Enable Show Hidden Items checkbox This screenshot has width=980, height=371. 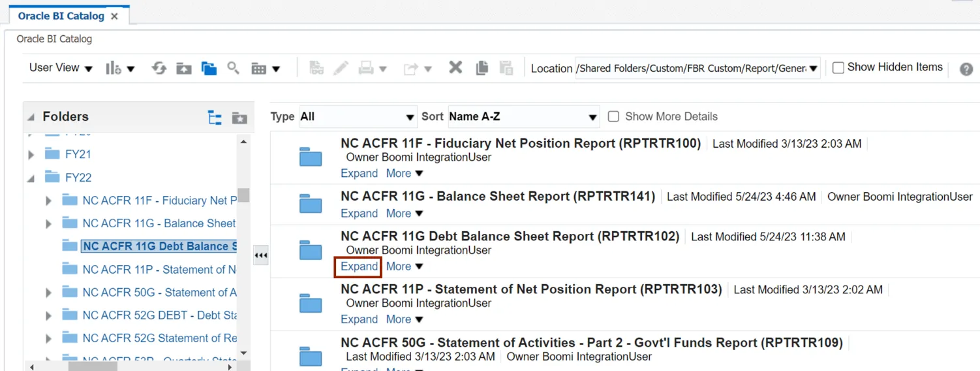838,67
